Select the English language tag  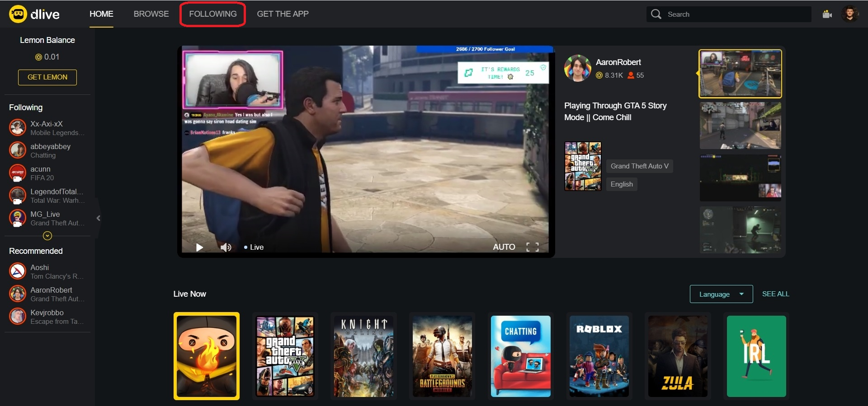coord(622,184)
